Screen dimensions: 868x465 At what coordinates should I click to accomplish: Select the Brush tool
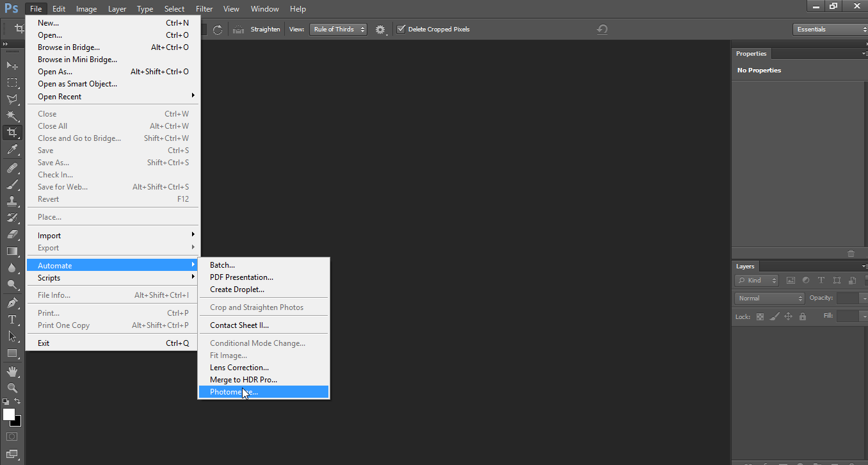12,185
